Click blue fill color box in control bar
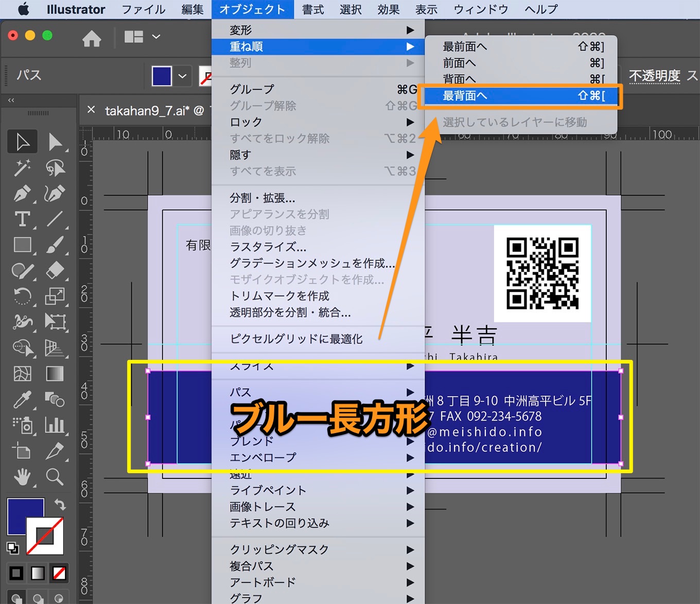The height and width of the screenshot is (604, 700). pyautogui.click(x=162, y=76)
